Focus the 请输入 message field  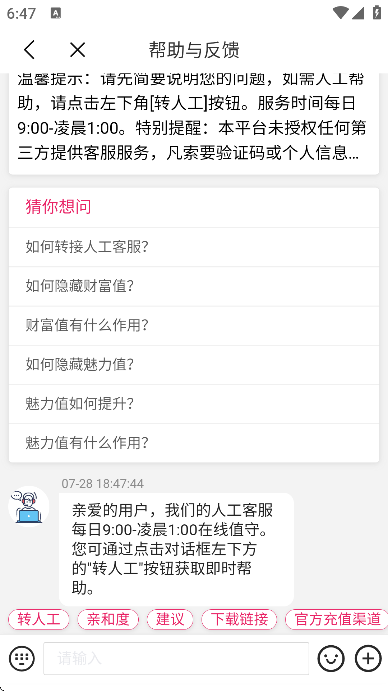click(x=175, y=658)
